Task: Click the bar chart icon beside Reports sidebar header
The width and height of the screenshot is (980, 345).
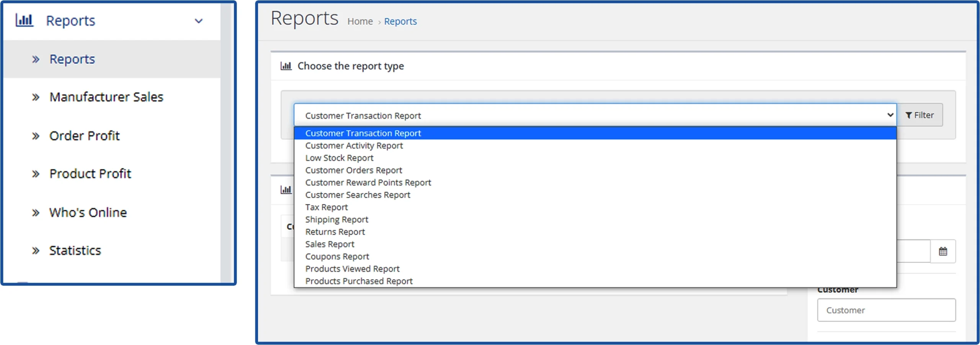Action: pyautogui.click(x=24, y=20)
